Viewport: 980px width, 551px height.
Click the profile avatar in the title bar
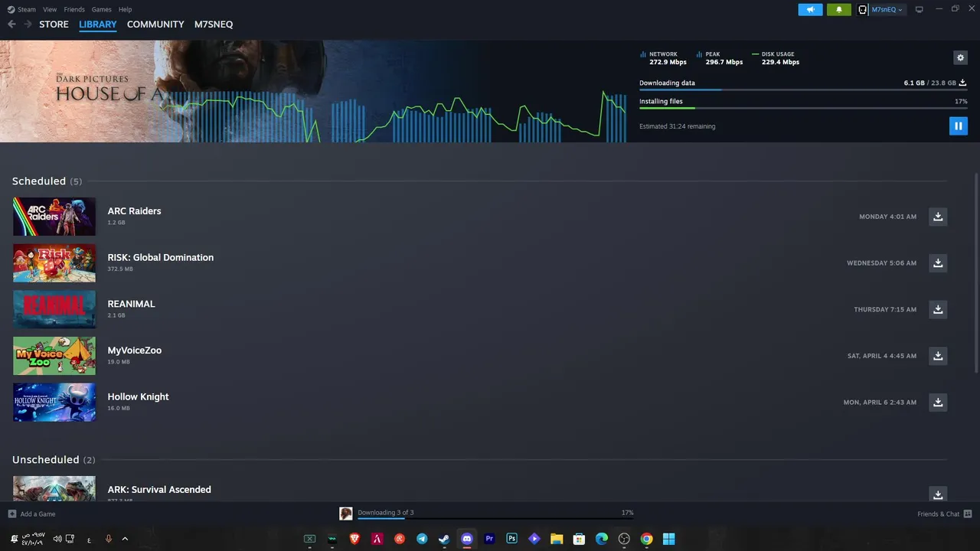pos(862,9)
